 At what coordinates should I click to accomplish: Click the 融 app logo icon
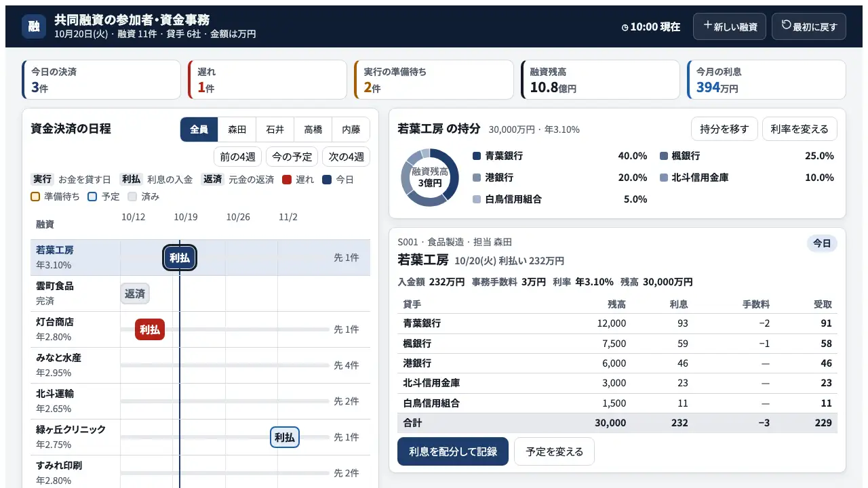pos(34,26)
